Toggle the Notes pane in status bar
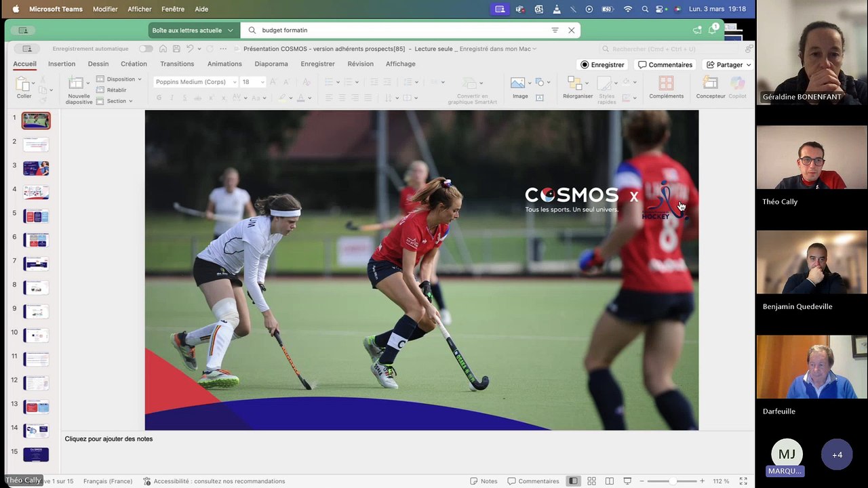The width and height of the screenshot is (868, 488). point(484,481)
